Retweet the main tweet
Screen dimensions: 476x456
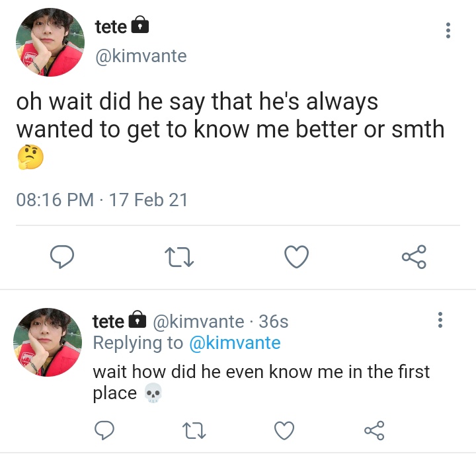(x=178, y=257)
